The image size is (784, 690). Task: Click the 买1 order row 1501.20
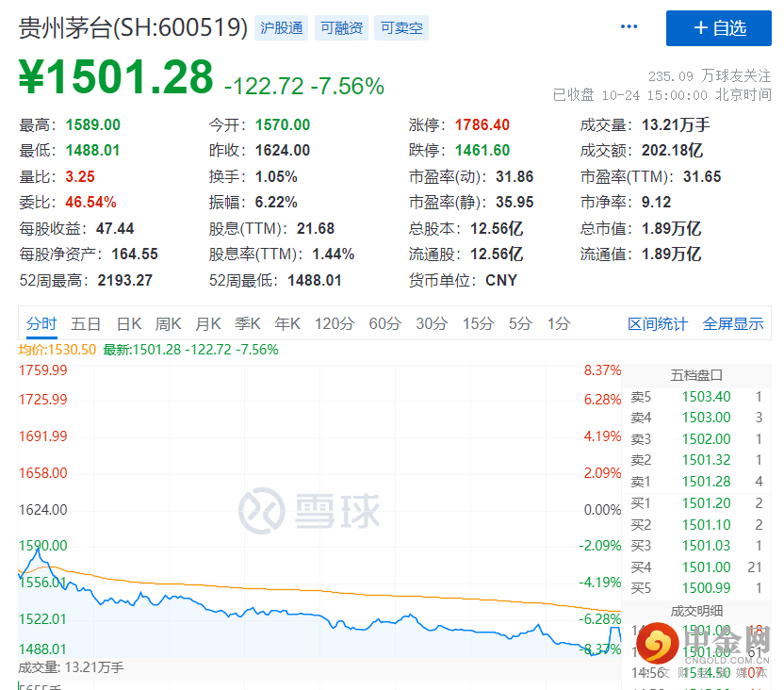(x=696, y=503)
